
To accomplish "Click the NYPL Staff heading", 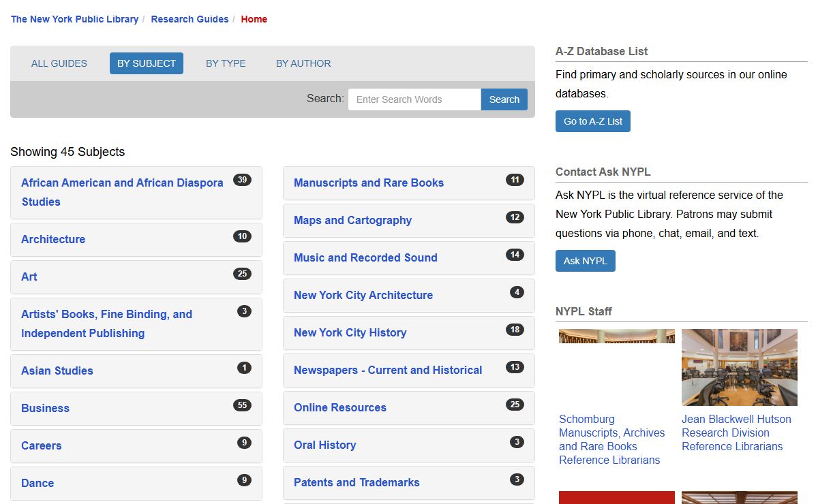I will click(584, 311).
